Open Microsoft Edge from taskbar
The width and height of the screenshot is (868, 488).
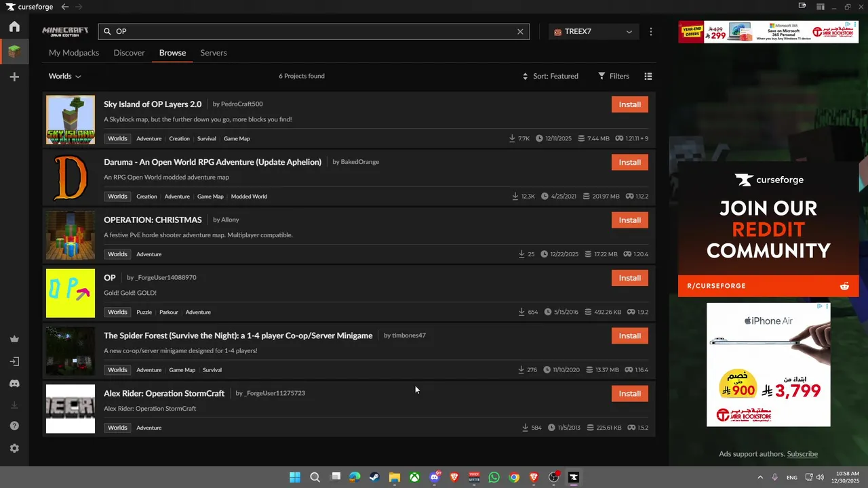pyautogui.click(x=355, y=477)
